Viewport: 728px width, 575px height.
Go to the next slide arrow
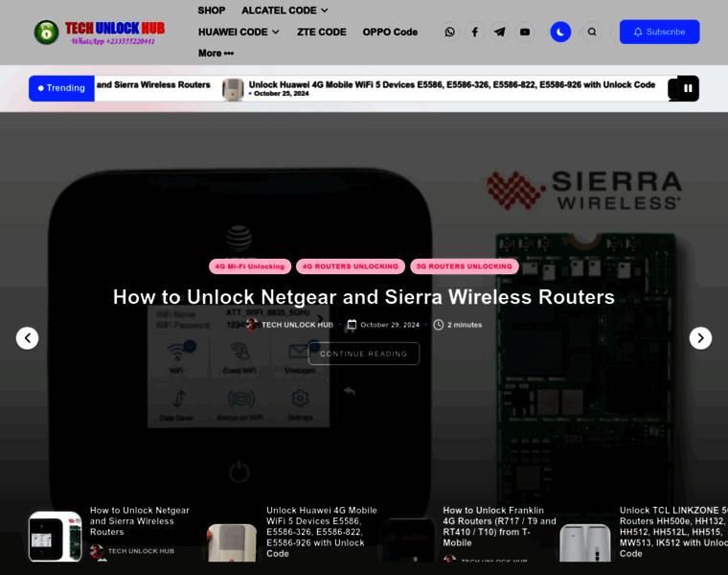click(700, 338)
